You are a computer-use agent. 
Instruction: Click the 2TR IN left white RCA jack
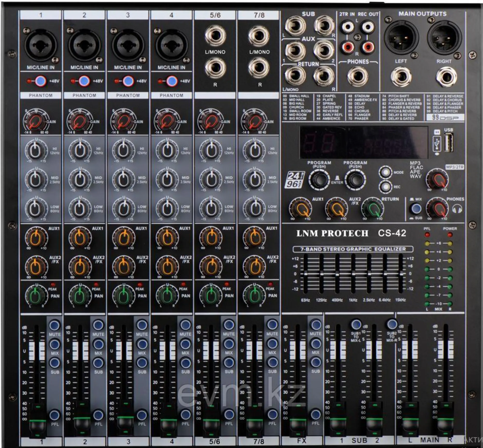348,27
